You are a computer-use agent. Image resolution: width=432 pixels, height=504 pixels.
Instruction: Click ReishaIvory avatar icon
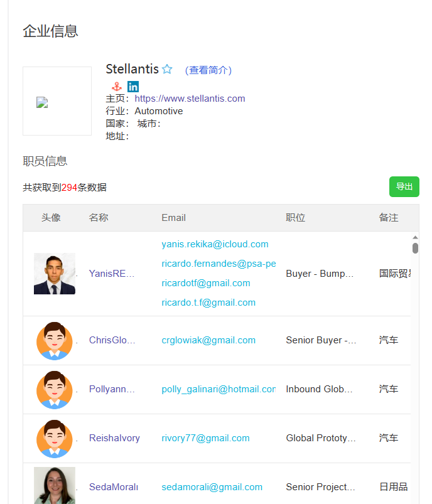click(55, 439)
